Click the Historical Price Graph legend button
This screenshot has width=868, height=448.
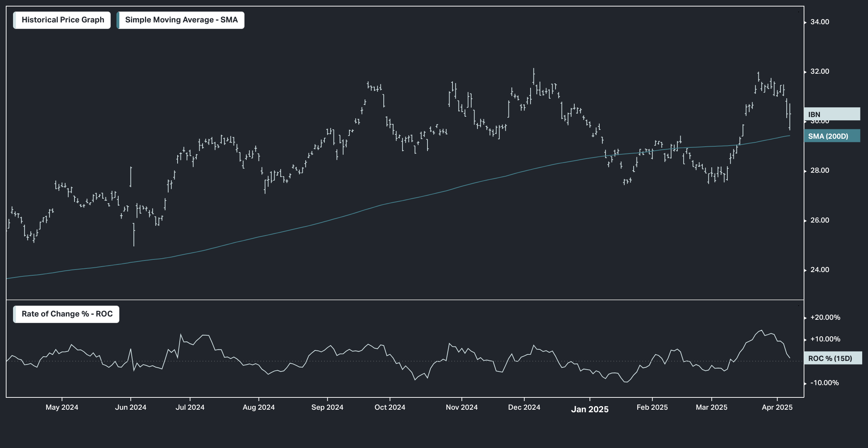click(62, 20)
